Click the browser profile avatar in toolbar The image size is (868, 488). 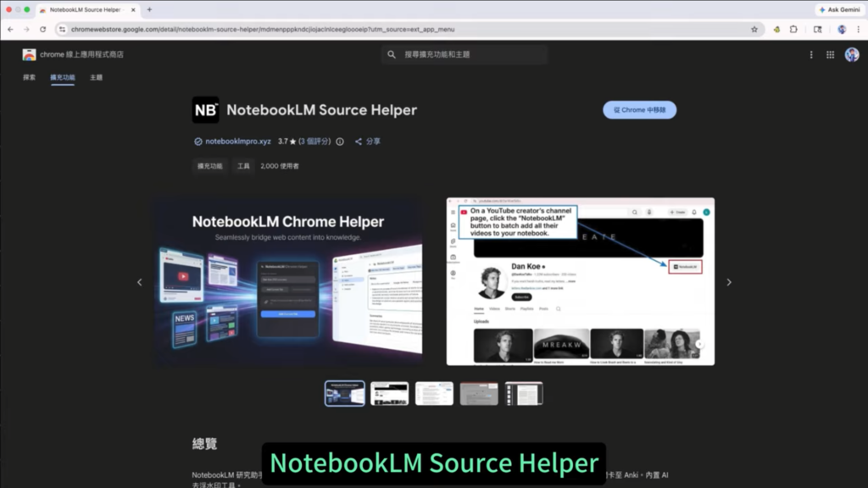click(x=842, y=30)
